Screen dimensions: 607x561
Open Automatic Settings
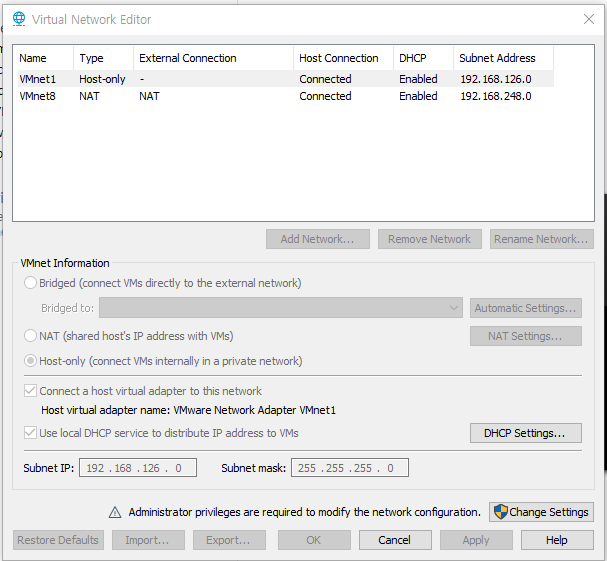526,308
